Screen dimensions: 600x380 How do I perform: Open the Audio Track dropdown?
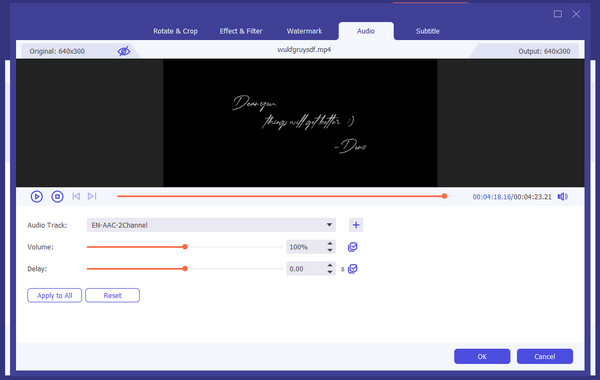click(x=211, y=225)
